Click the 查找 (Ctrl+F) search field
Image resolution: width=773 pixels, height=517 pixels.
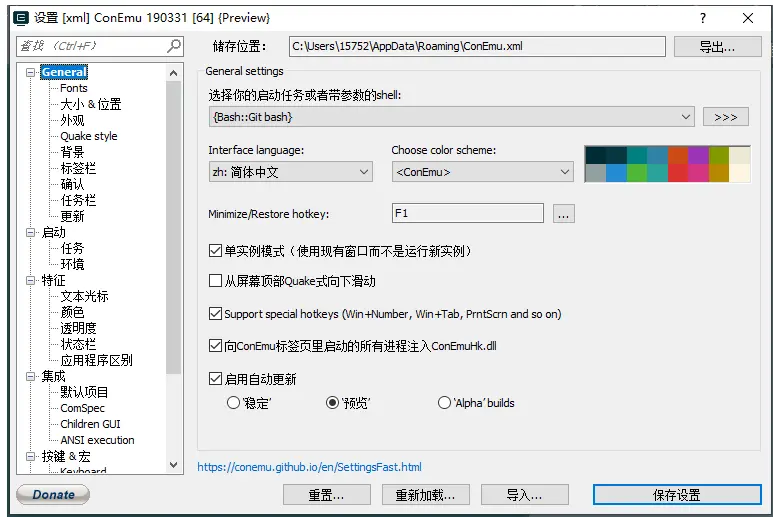point(100,46)
